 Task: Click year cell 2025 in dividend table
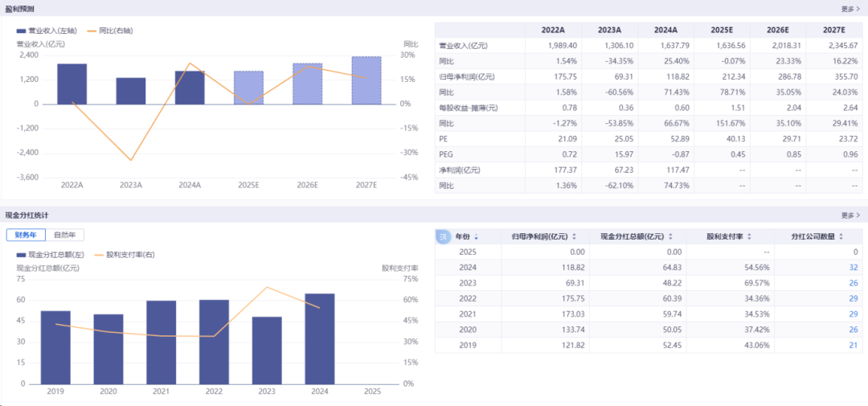click(x=468, y=252)
